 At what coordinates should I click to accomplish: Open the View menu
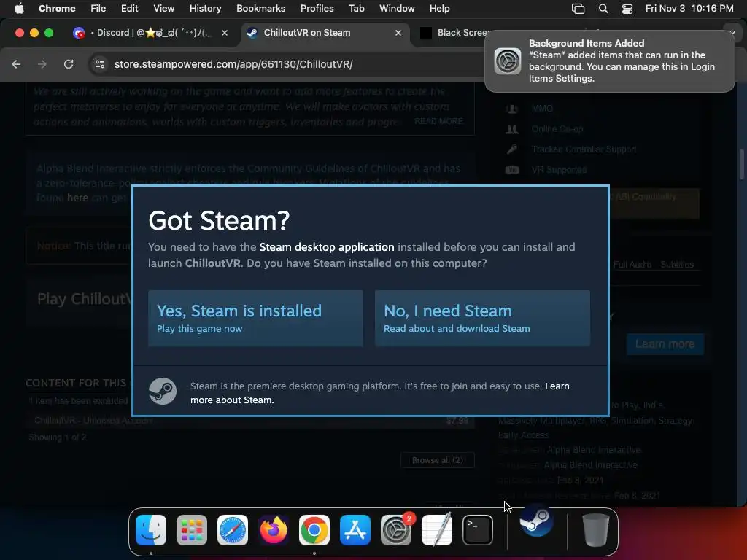click(x=164, y=8)
